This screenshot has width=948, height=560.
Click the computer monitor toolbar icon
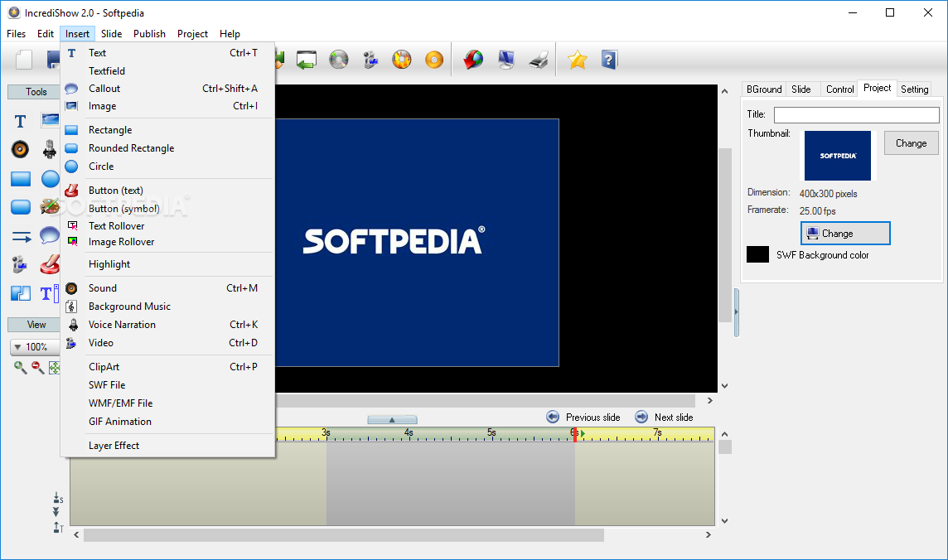(x=506, y=60)
